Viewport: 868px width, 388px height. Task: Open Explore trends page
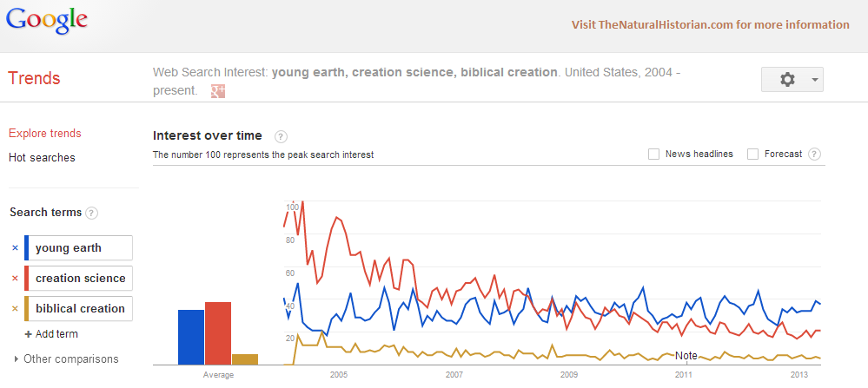[44, 134]
